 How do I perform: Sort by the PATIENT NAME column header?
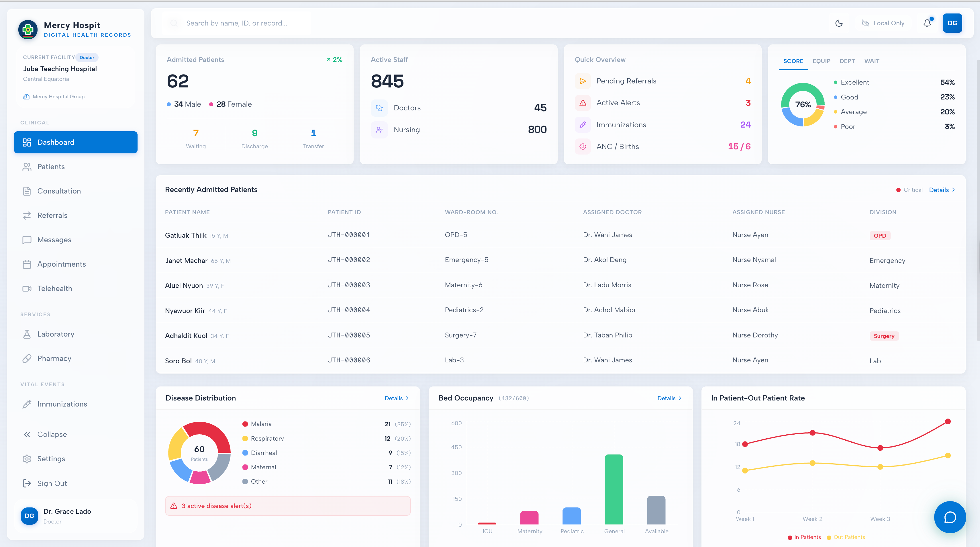(x=187, y=212)
